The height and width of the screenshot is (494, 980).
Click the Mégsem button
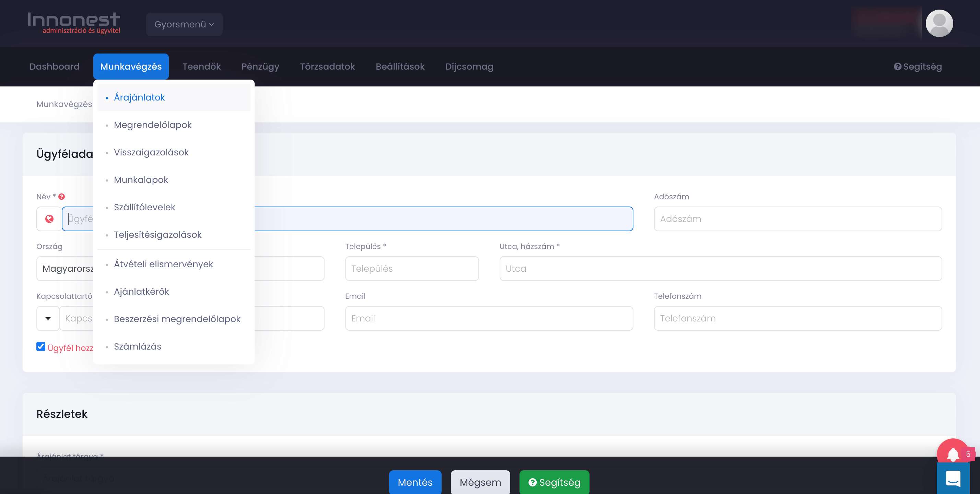(480, 482)
